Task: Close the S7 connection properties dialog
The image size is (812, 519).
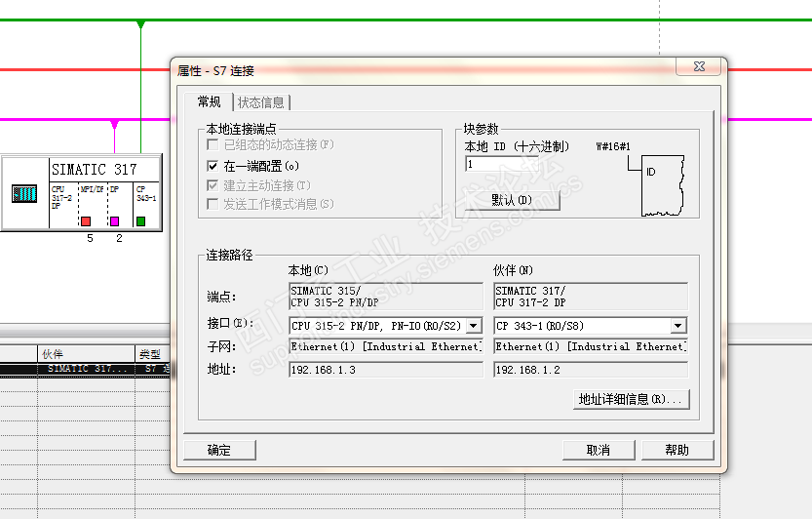Action: tap(699, 66)
